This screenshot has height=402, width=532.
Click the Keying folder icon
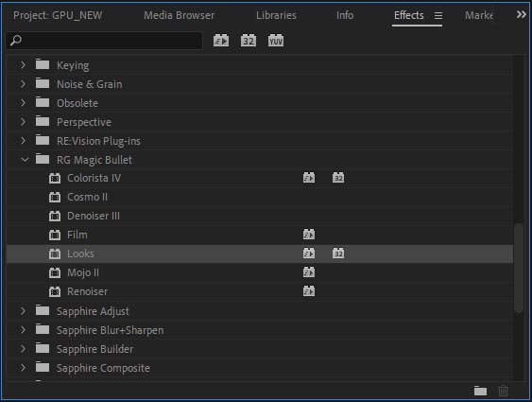pos(43,64)
